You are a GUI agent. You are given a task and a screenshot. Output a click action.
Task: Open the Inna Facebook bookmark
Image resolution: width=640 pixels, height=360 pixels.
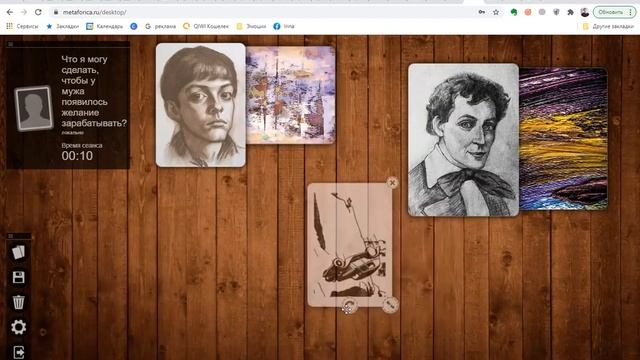(x=284, y=26)
